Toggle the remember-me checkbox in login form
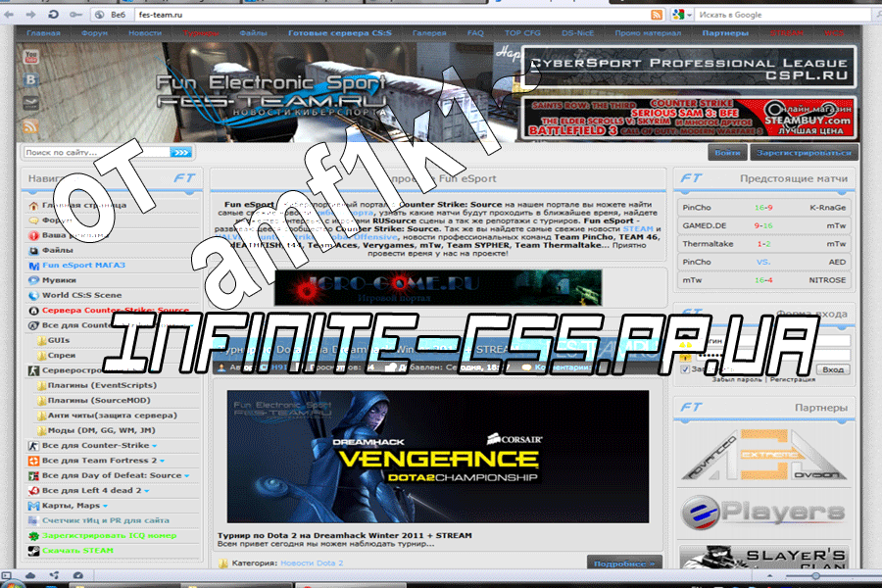The width and height of the screenshot is (882, 588). pos(685,369)
